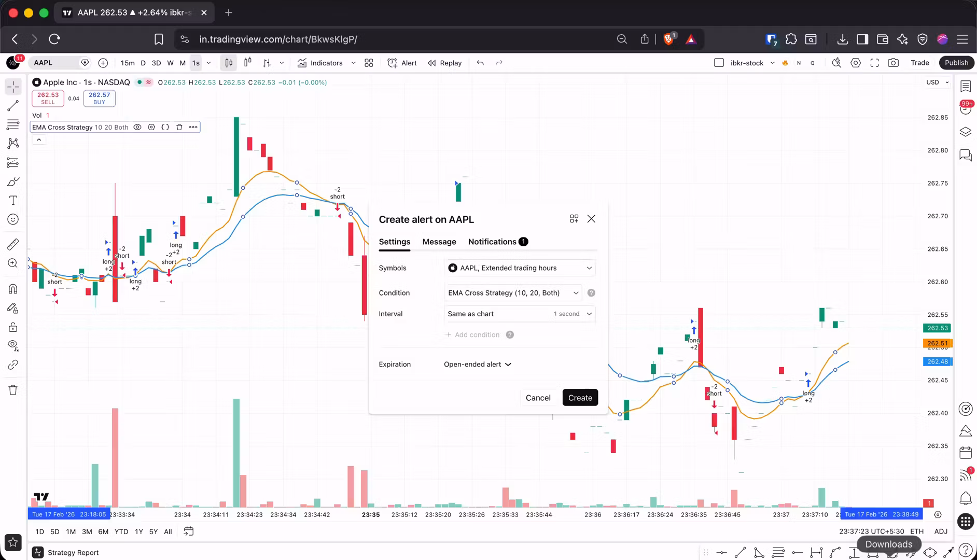Switch to the Notifications tab
This screenshot has width=977, height=560.
[x=498, y=242]
